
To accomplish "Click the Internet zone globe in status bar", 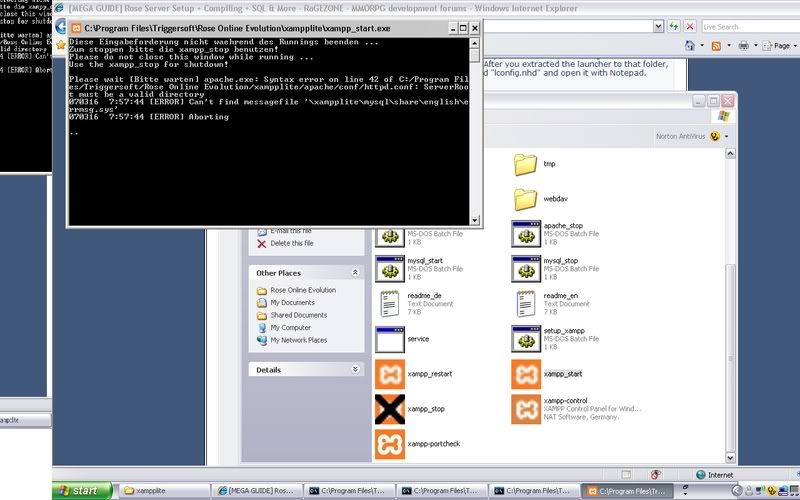I will [x=701, y=475].
